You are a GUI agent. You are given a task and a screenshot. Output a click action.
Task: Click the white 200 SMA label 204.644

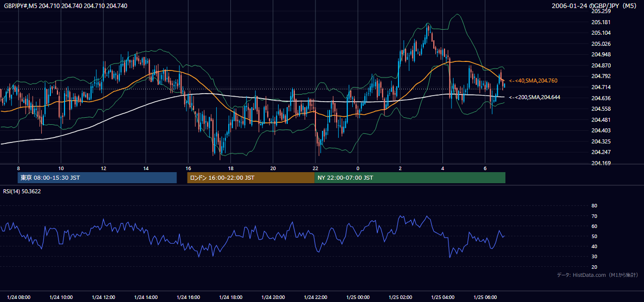tap(535, 97)
